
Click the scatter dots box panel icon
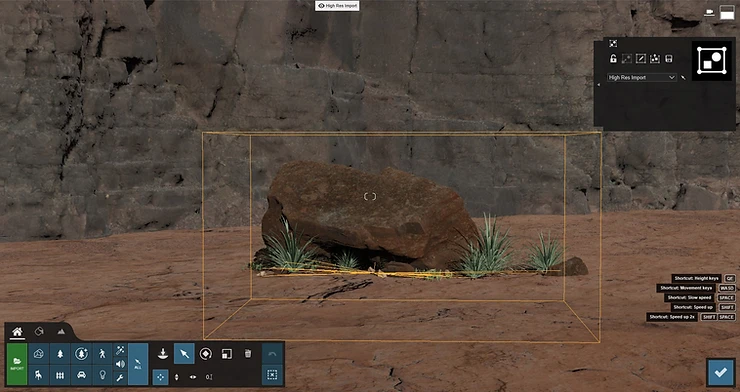[x=655, y=59]
